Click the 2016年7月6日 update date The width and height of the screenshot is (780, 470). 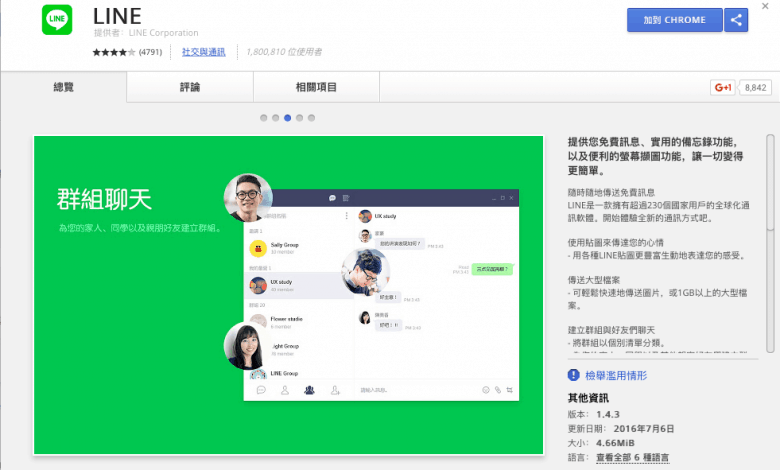click(644, 429)
